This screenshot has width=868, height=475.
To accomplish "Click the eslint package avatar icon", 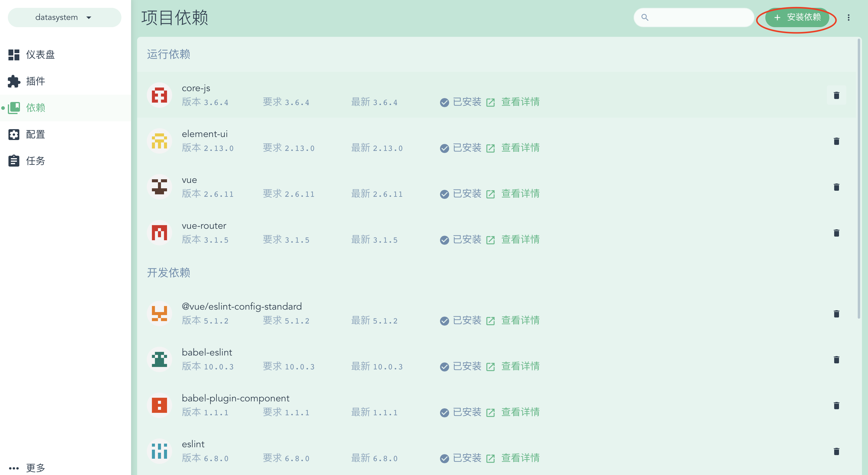I will point(159,451).
